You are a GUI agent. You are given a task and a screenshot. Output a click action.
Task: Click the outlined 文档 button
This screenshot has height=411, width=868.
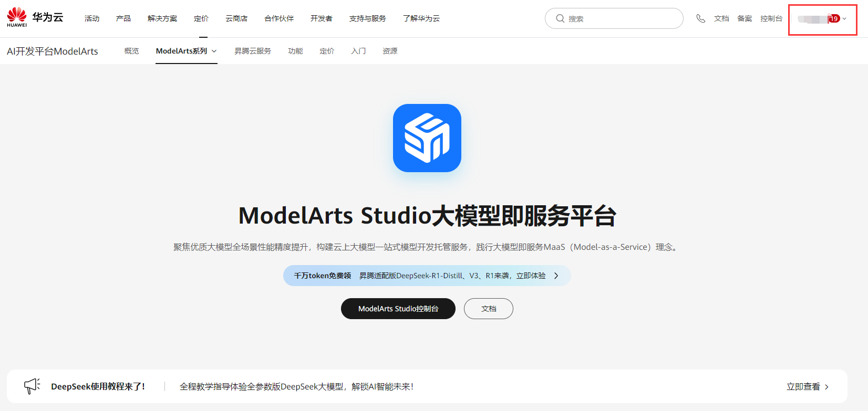click(489, 309)
